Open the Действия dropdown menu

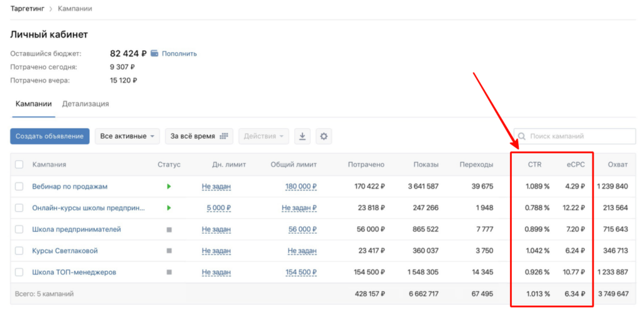[264, 136]
